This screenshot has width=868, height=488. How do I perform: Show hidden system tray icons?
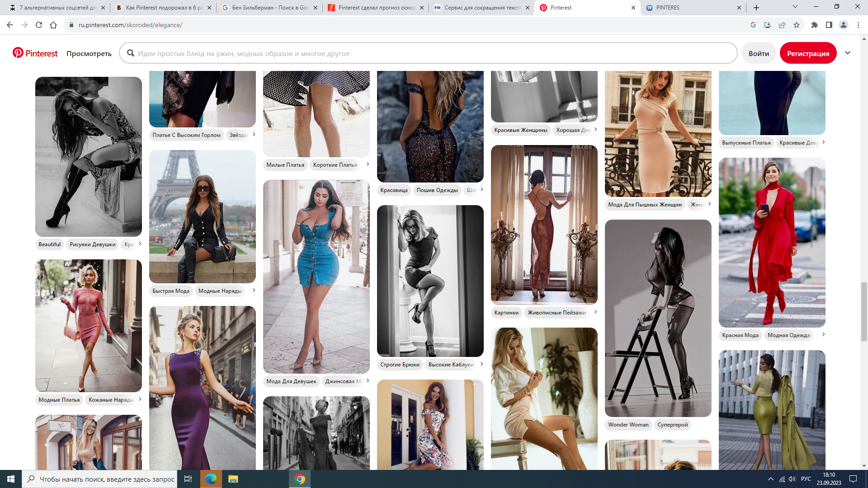point(770,479)
